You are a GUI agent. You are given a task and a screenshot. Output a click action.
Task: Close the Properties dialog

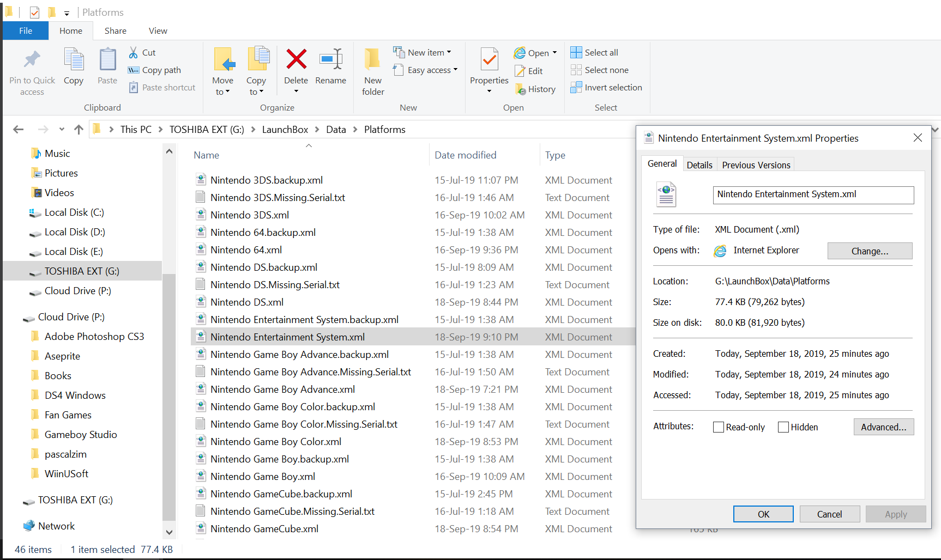918,138
